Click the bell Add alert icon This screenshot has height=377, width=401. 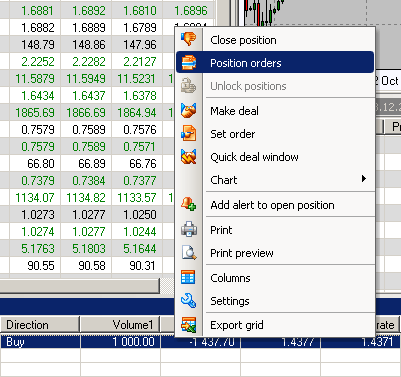click(x=188, y=204)
